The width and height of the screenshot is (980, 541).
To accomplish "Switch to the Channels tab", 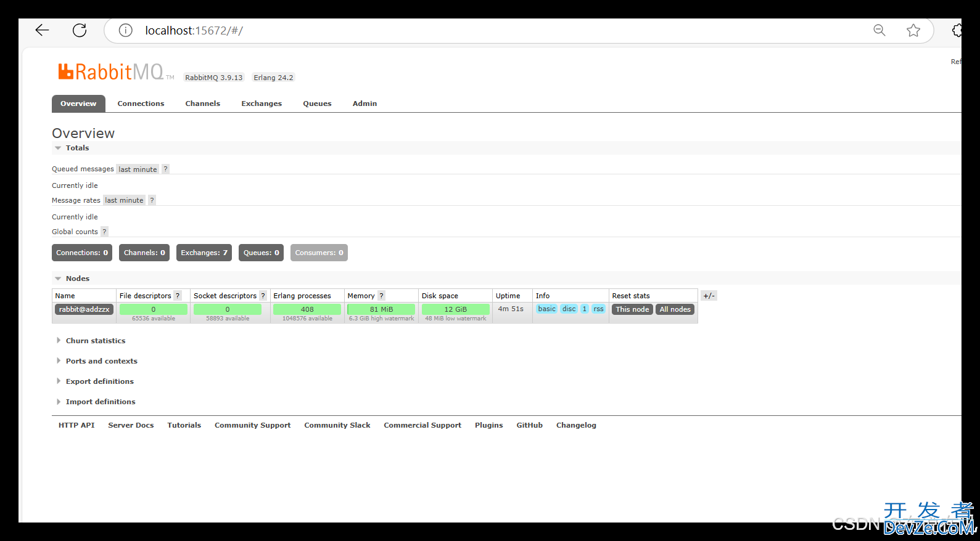I will 202,104.
